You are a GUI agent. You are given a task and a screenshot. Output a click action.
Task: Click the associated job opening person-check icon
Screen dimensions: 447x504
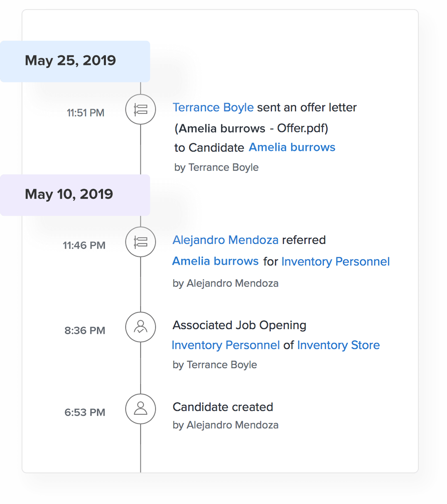click(140, 327)
